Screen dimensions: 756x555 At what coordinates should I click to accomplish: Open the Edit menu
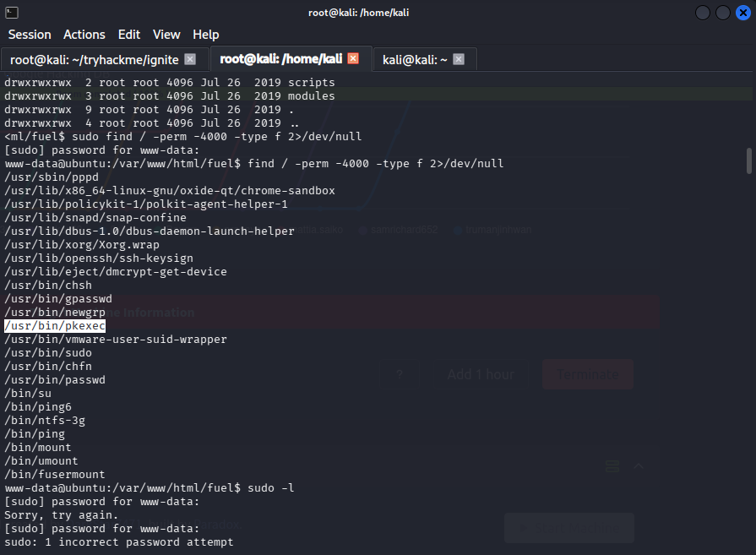coord(129,35)
